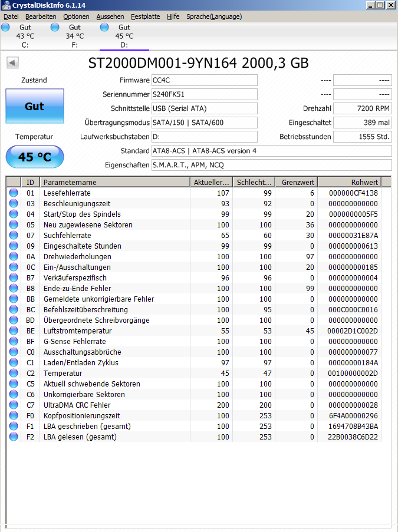Image resolution: width=398 pixels, height=532 pixels.
Task: Switch to drive F: tab at 34 °C
Action: click(75, 36)
